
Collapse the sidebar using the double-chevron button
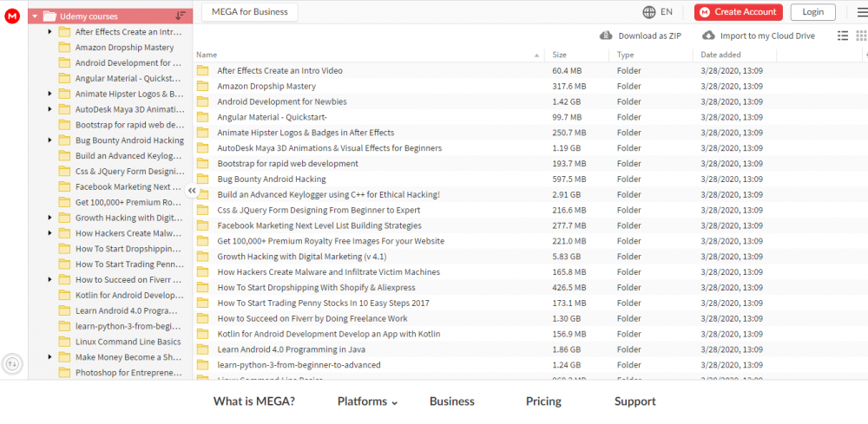point(192,190)
